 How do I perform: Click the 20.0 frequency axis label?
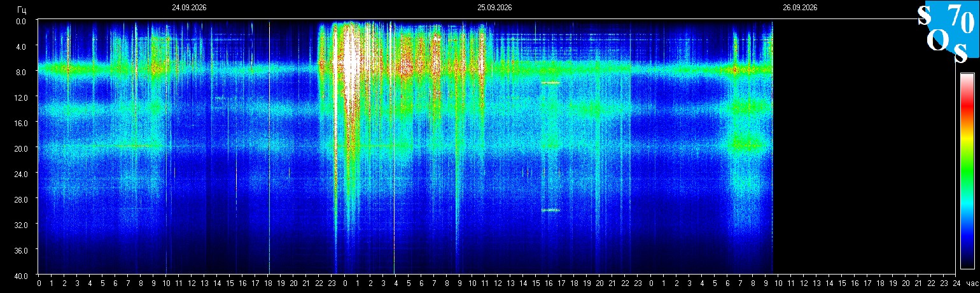20,148
